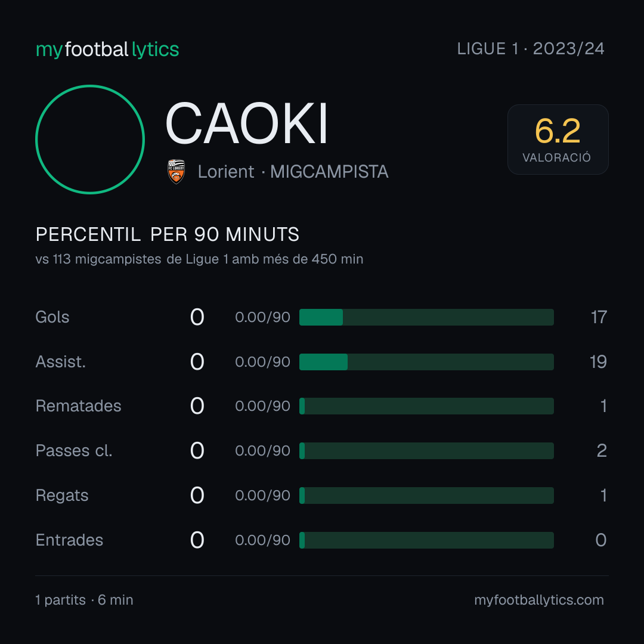The width and height of the screenshot is (644, 644).
Task: Click the Percentil per 90 minuts heading
Action: [167, 234]
